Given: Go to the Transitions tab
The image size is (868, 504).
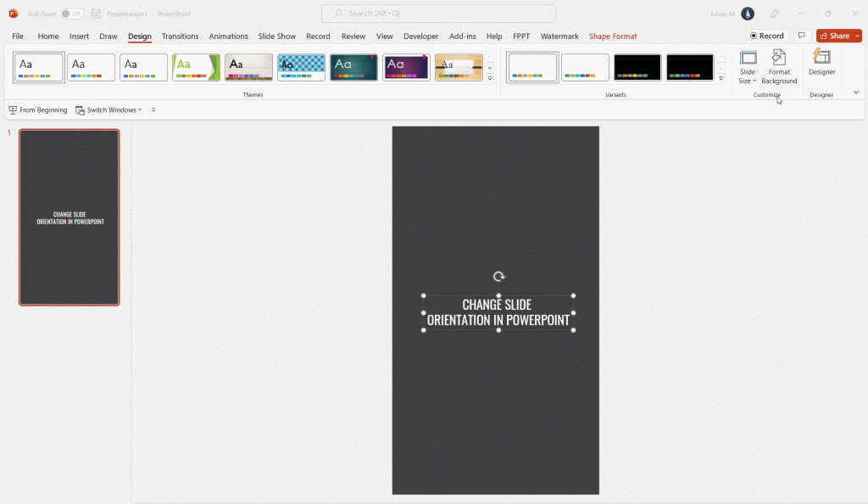Looking at the screenshot, I should (x=180, y=36).
